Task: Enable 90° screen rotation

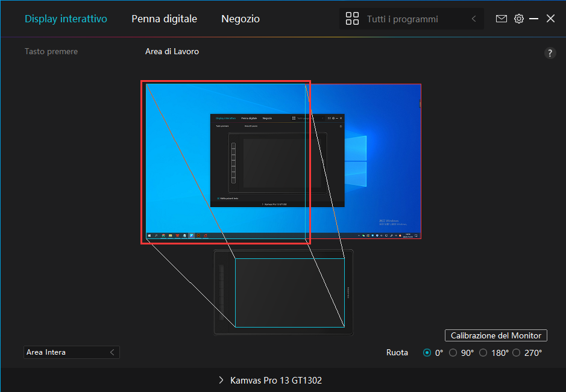Action: coord(453,352)
